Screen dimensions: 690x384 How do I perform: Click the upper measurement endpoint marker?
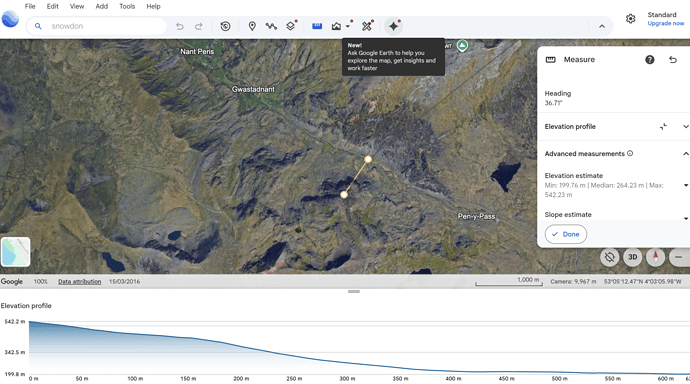pyautogui.click(x=368, y=159)
